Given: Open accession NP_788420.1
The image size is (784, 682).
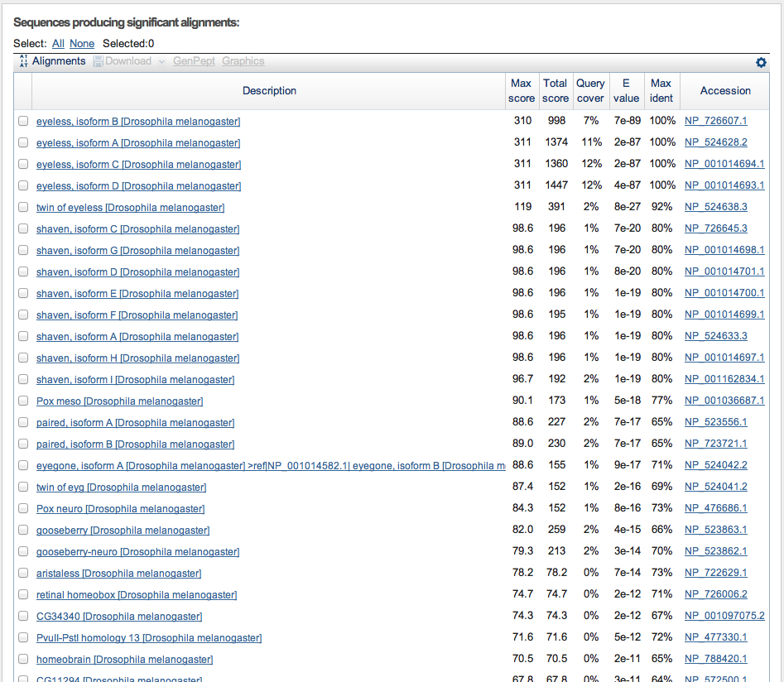Looking at the screenshot, I should (x=715, y=658).
